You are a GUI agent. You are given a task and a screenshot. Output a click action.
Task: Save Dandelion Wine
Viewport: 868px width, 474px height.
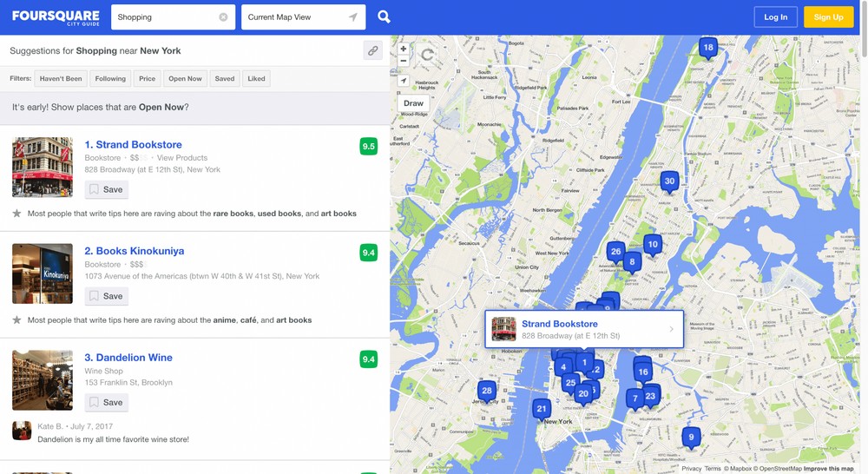(x=106, y=403)
